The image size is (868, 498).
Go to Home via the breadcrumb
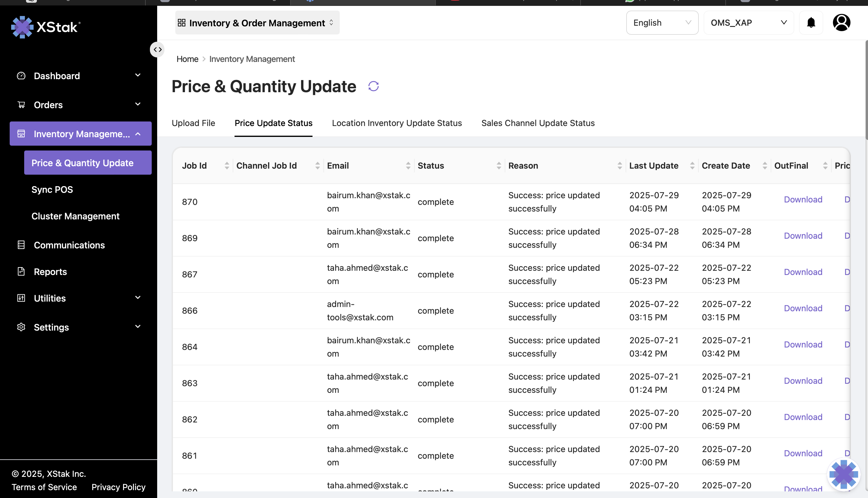(x=187, y=59)
